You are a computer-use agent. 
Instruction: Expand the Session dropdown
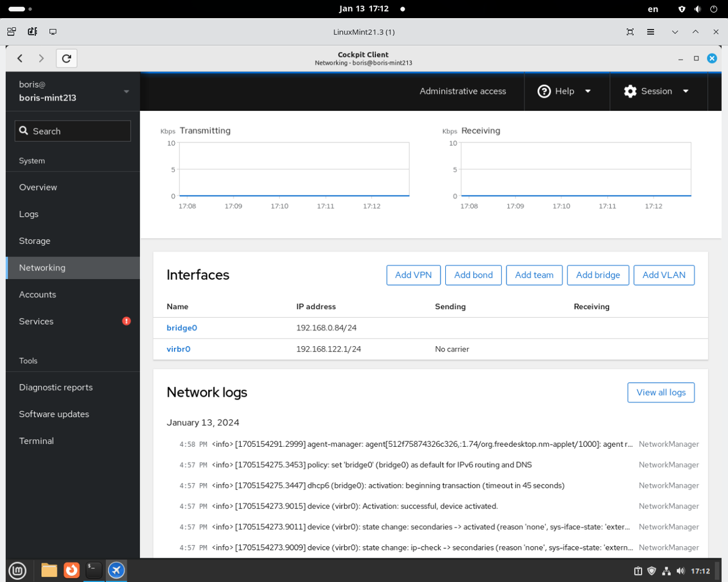685,91
